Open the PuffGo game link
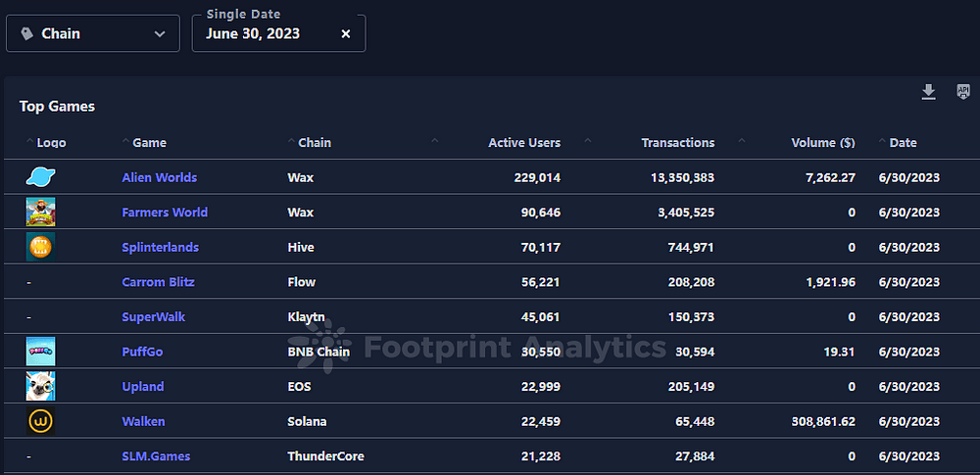 pos(142,352)
